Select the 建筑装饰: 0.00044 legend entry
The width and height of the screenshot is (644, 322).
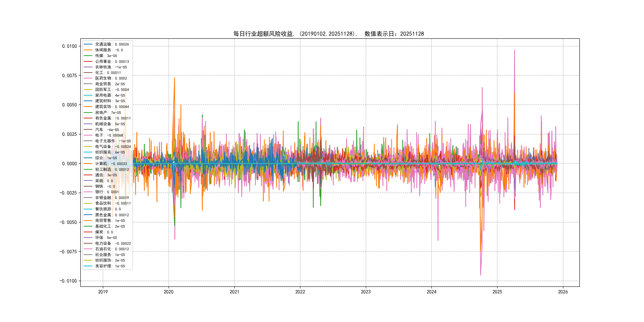[112, 107]
